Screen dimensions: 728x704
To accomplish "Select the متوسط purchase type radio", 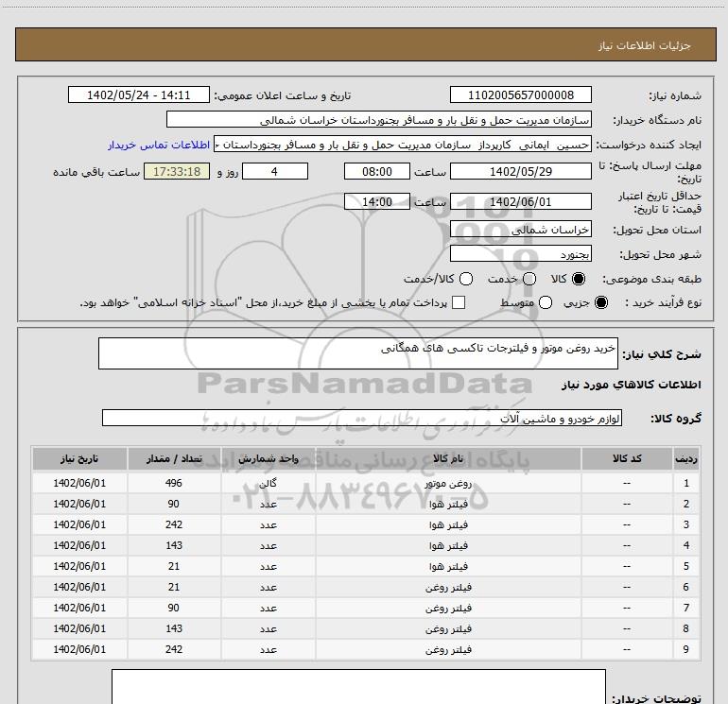I will [546, 302].
